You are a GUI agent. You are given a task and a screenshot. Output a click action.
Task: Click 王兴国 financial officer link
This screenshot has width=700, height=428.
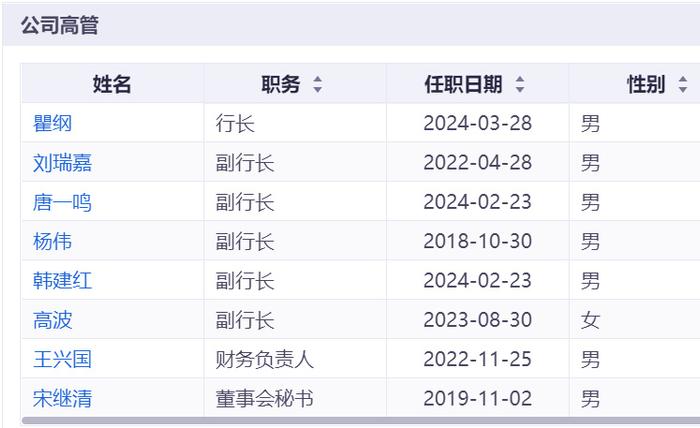(62, 359)
